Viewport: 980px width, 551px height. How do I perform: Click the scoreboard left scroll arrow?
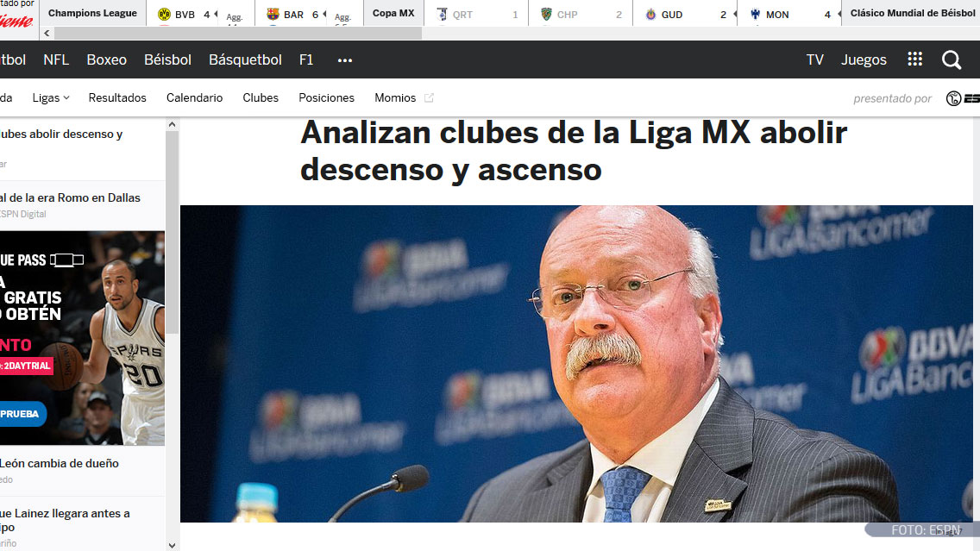(x=47, y=33)
